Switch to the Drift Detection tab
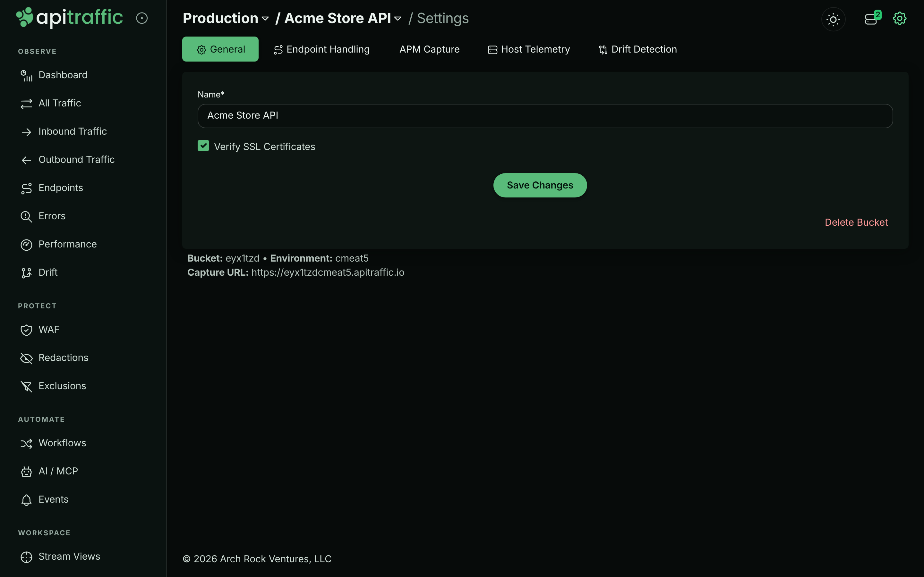 [637, 49]
